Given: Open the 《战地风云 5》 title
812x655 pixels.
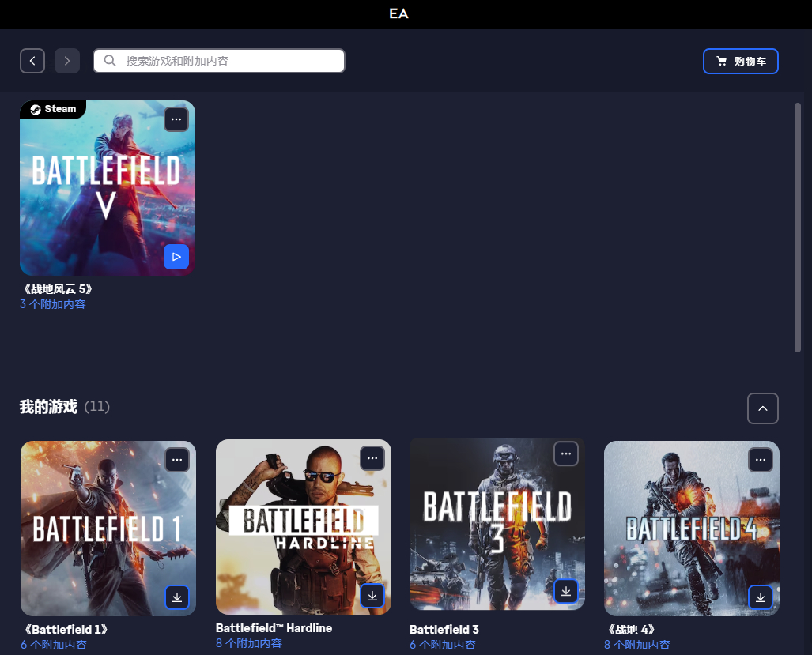Looking at the screenshot, I should tap(58, 289).
